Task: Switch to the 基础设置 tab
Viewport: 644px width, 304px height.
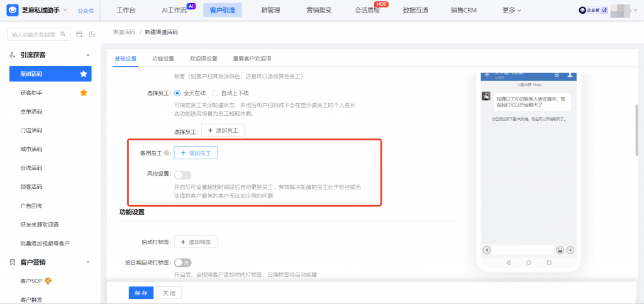Action: pos(125,59)
